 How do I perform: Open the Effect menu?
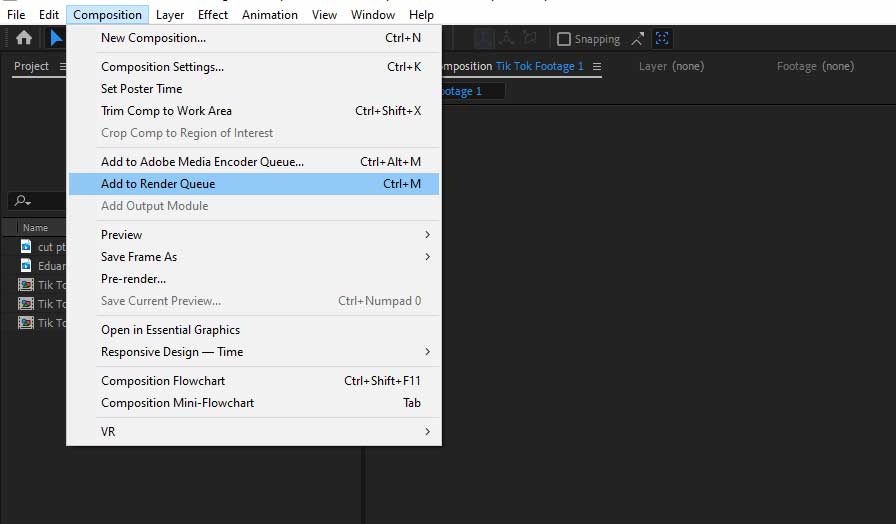click(x=213, y=15)
